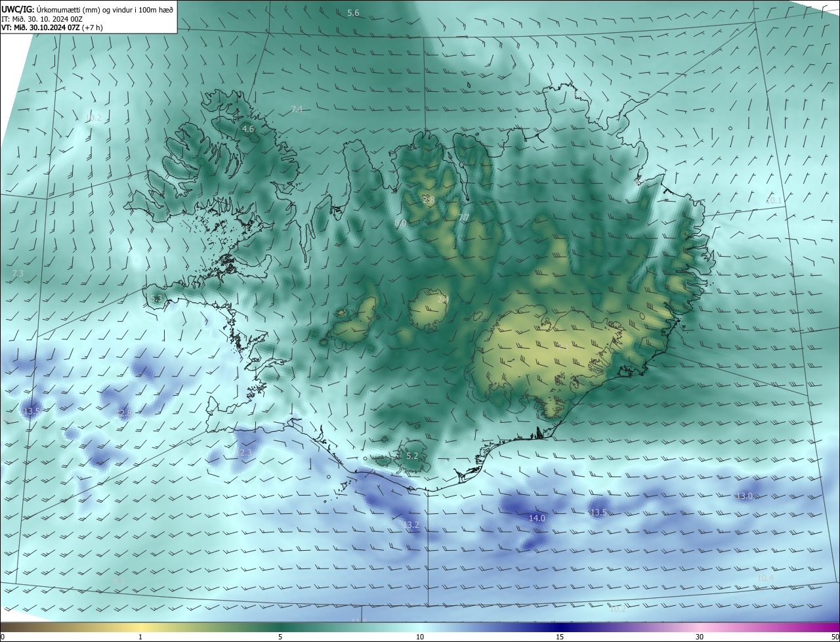
Task: Click the title line 'UWC/IG: Úrkomumætti (mm) og vindur'
Action: (87, 9)
